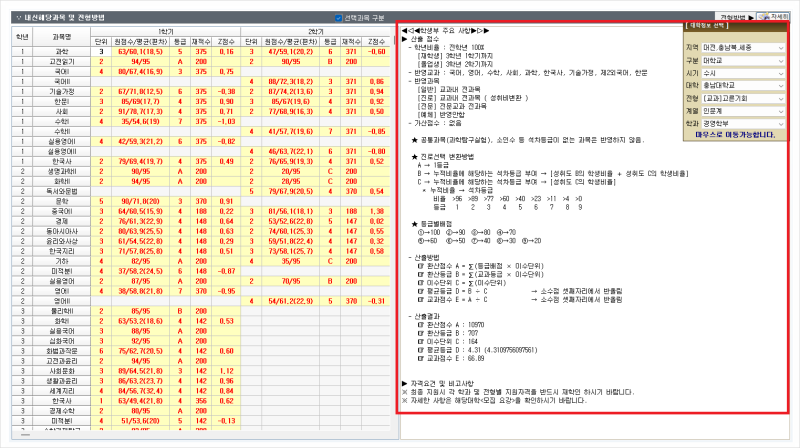Click the Z점수 value -1.03
The height and width of the screenshot is (448, 800).
point(226,121)
